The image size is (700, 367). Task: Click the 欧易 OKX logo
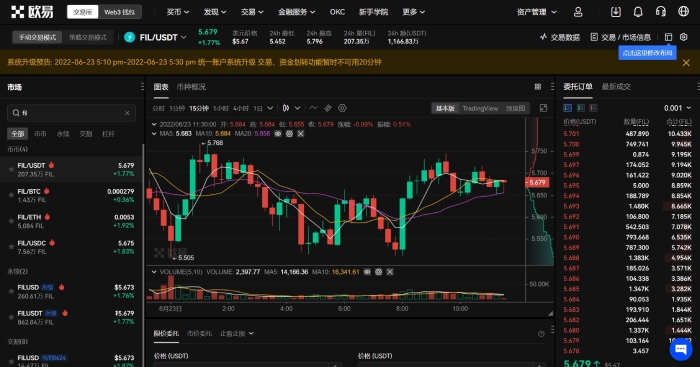[x=32, y=12]
